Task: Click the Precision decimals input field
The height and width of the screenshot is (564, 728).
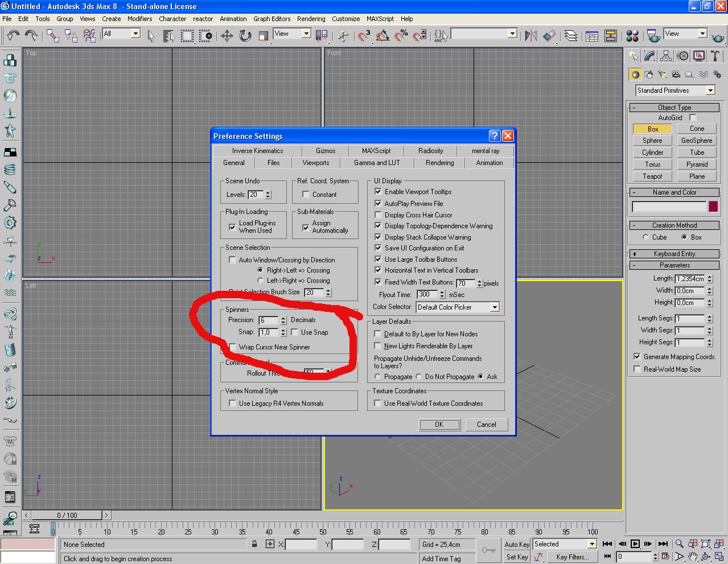Action: (x=269, y=320)
